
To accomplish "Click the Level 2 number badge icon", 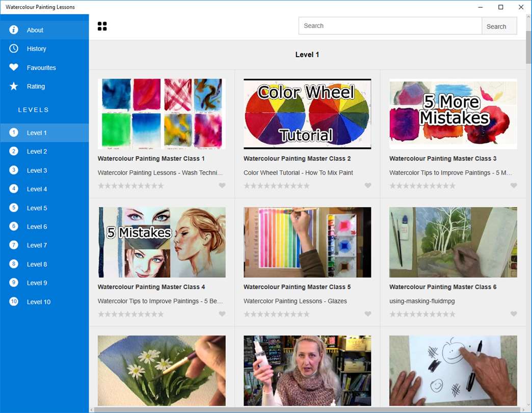I will 14,151.
